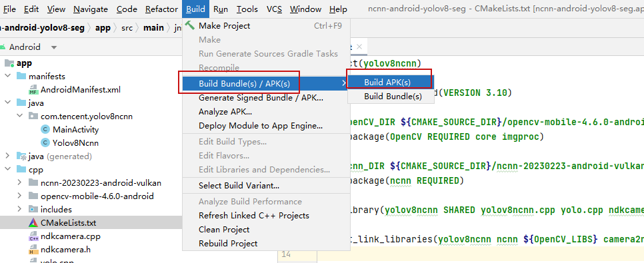Open the Edit menu
This screenshot has height=263, width=644.
[x=31, y=9]
